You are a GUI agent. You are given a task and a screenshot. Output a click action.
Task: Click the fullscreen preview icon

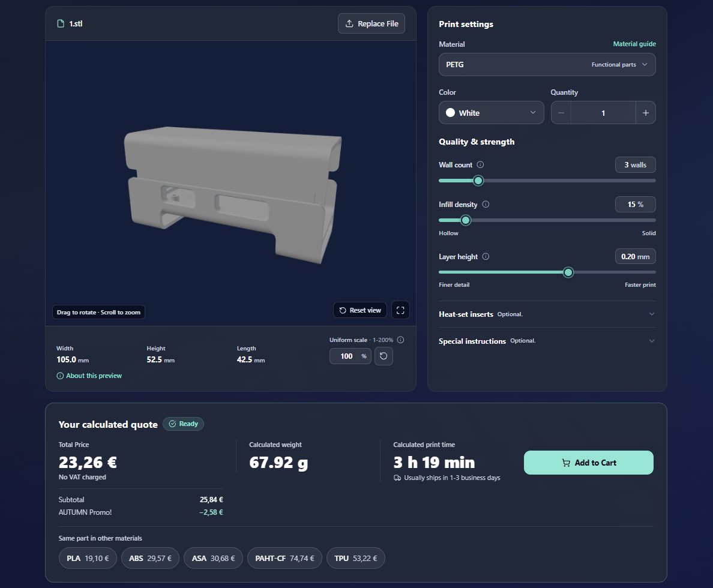click(x=400, y=310)
